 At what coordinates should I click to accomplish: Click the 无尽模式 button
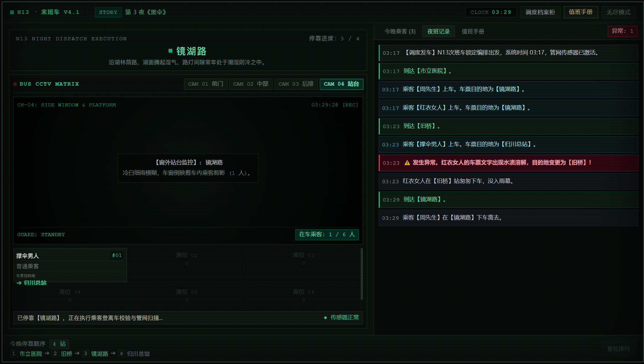(618, 12)
